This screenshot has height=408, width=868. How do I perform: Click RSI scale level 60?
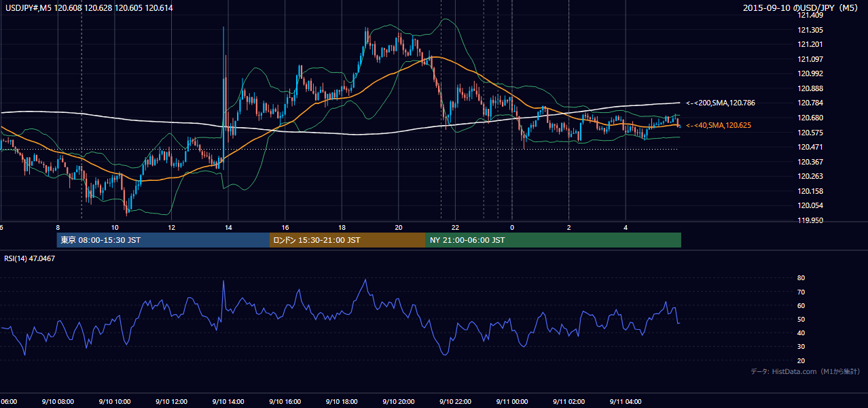coord(801,305)
